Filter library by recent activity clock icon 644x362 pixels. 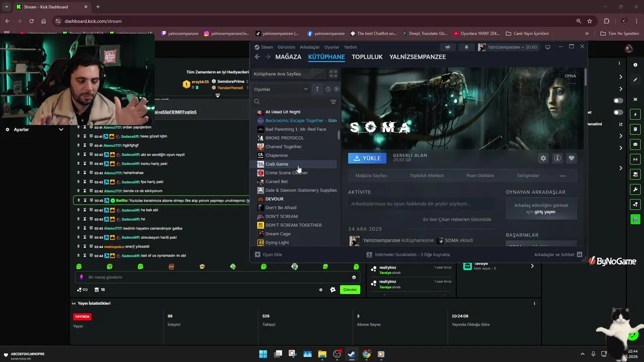pyautogui.click(x=328, y=89)
